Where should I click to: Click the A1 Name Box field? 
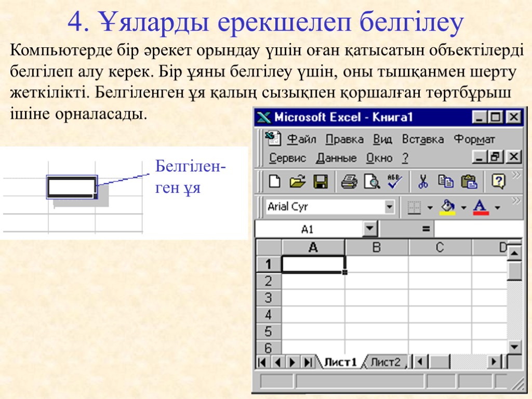click(x=309, y=229)
